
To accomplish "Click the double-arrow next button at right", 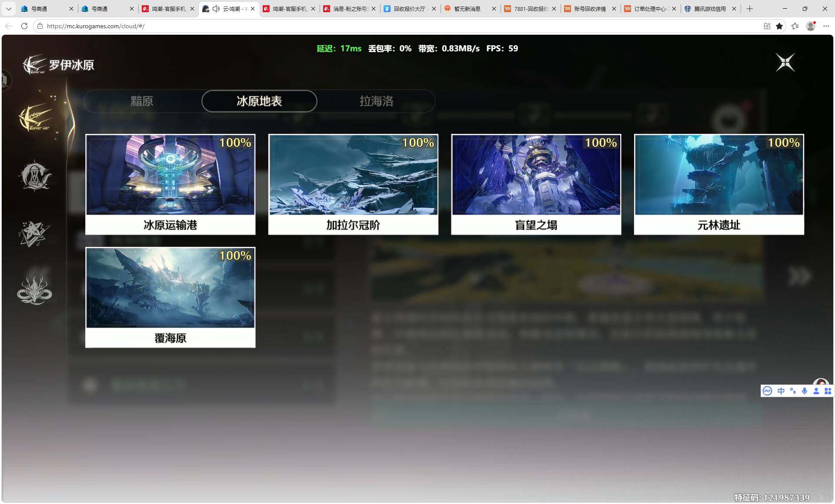I will pos(799,276).
